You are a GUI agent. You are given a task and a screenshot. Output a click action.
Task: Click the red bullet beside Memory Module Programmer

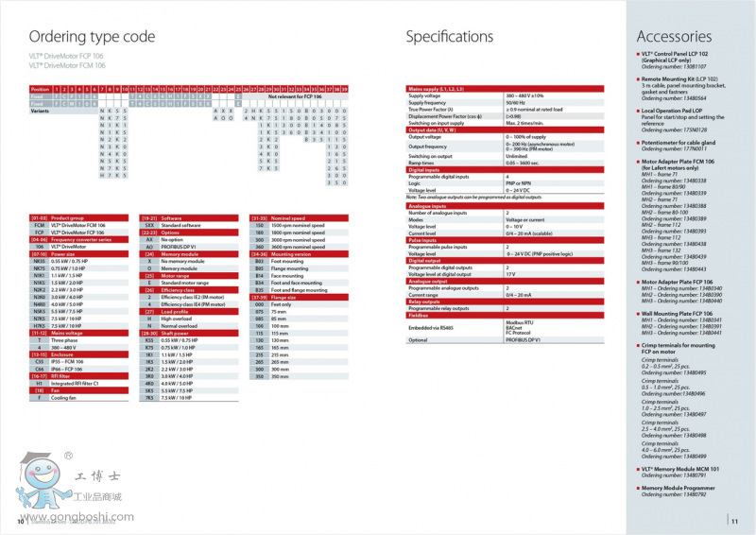[639, 488]
